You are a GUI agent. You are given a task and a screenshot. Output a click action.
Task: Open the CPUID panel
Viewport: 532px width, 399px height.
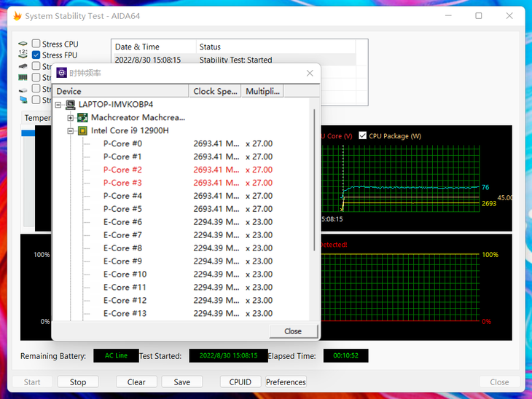tap(240, 382)
